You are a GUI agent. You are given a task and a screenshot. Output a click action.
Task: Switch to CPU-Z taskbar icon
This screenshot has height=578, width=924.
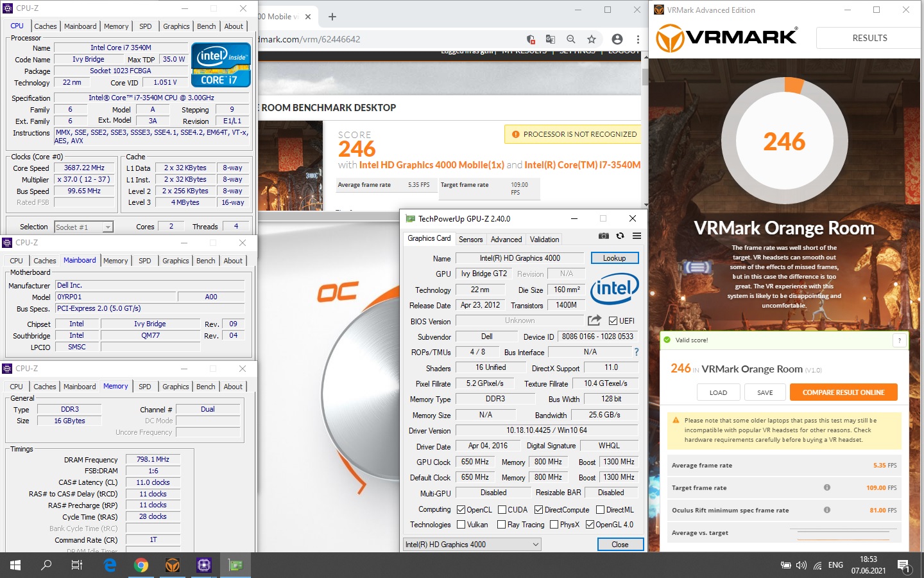click(x=204, y=565)
